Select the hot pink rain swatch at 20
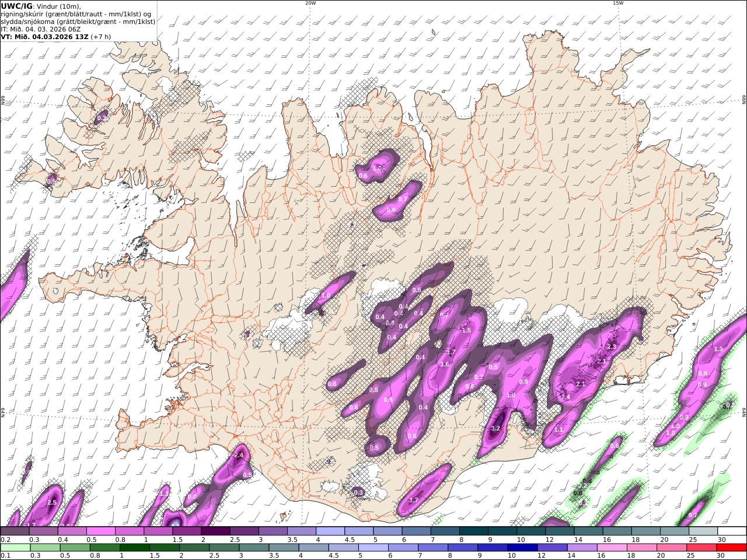This screenshot has height=560, width=747. coord(671,547)
